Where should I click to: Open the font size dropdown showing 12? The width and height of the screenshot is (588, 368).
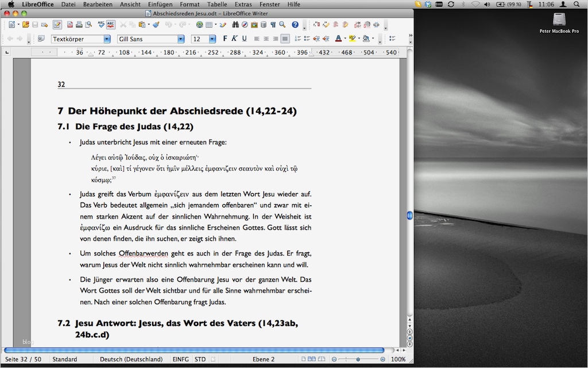(x=212, y=39)
